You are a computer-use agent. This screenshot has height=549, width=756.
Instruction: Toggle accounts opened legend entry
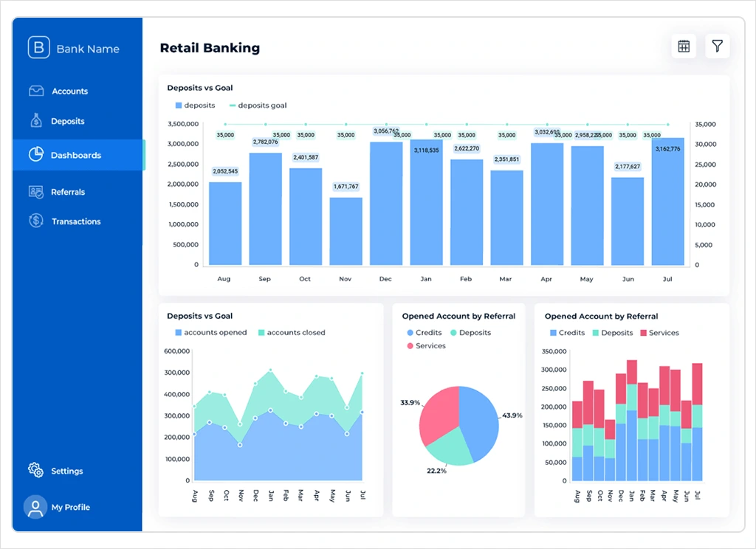210,333
